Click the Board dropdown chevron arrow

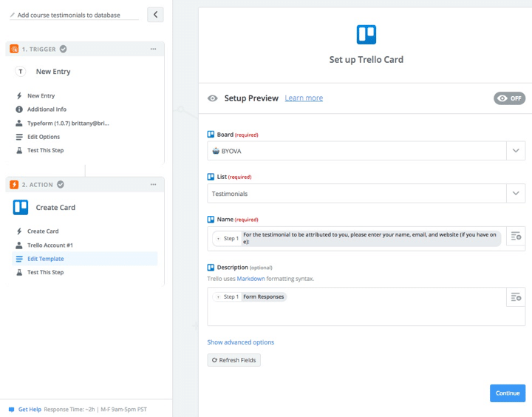[x=516, y=151]
